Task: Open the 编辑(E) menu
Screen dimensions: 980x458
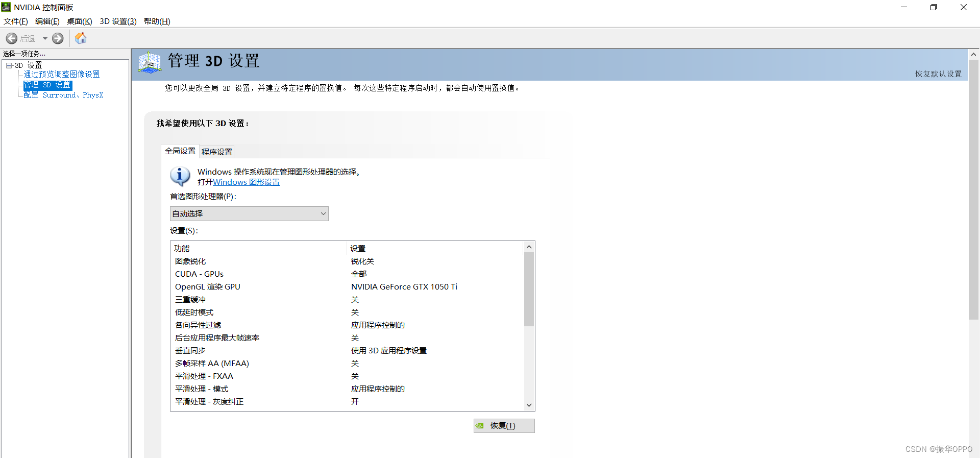Action: coord(47,21)
